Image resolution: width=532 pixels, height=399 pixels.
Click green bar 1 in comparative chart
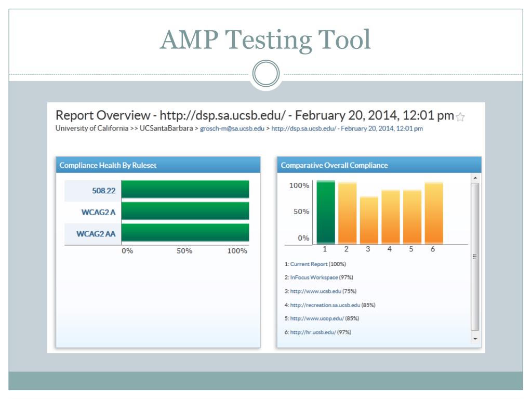point(326,212)
